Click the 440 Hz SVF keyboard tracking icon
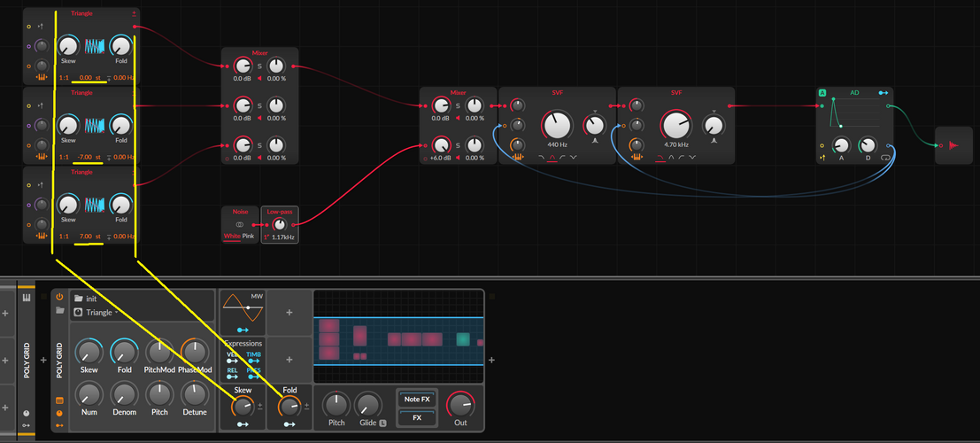980x443 pixels. [x=517, y=157]
